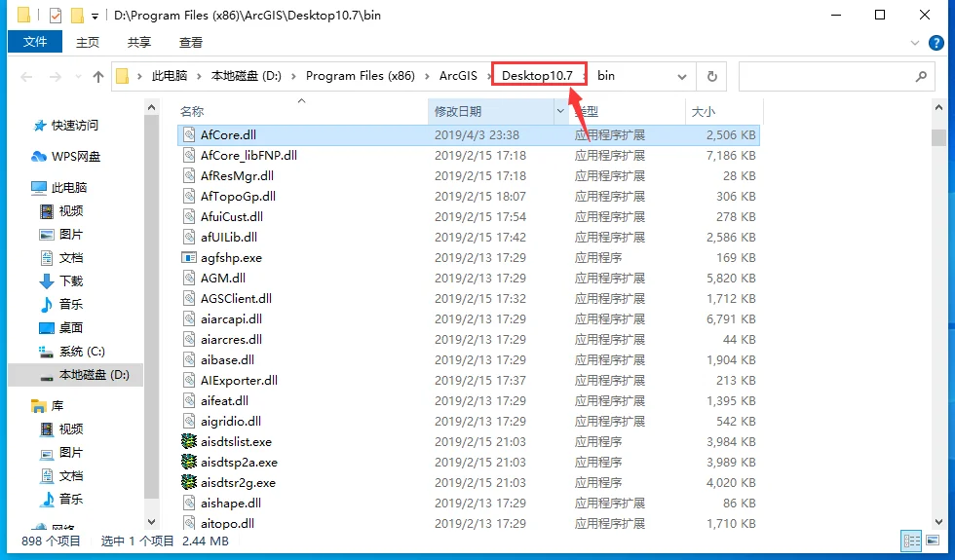This screenshot has width=955, height=560.
Task: Refresh the current folder view
Action: [712, 76]
